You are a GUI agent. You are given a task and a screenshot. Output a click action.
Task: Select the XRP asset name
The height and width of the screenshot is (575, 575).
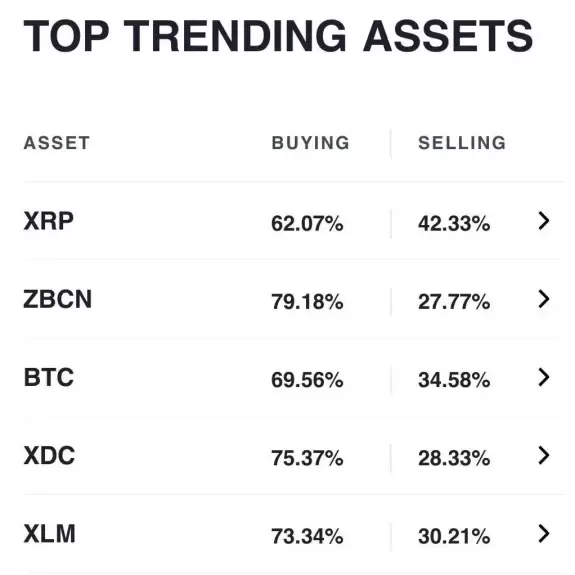coord(48,221)
